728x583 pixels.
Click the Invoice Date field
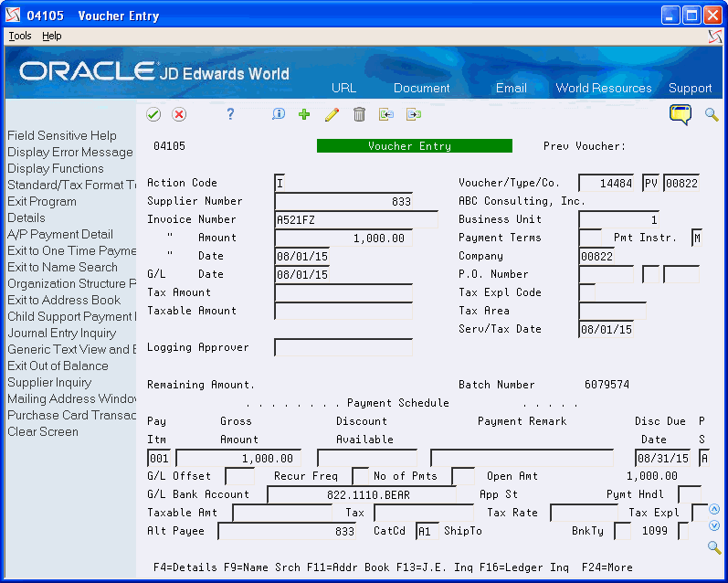tap(302, 256)
